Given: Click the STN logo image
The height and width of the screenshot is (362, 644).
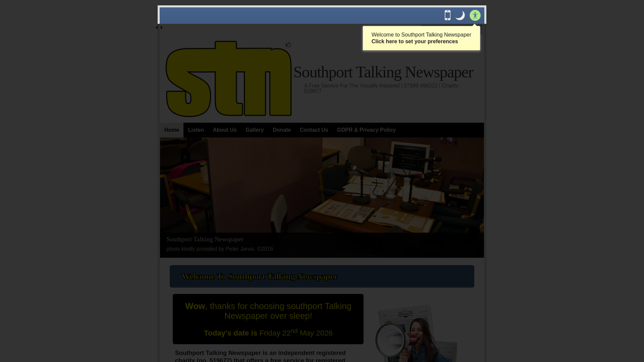Looking at the screenshot, I should [x=229, y=79].
